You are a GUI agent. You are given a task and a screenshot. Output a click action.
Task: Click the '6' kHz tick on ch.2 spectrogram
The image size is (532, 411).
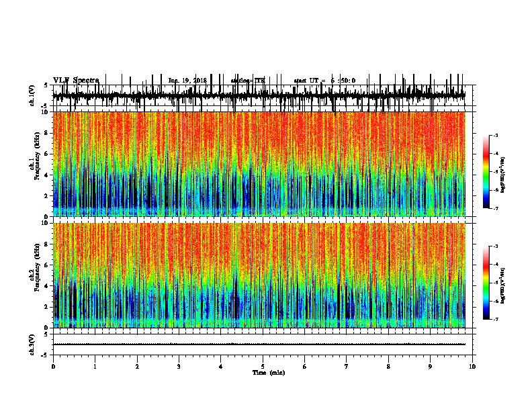coord(46,265)
